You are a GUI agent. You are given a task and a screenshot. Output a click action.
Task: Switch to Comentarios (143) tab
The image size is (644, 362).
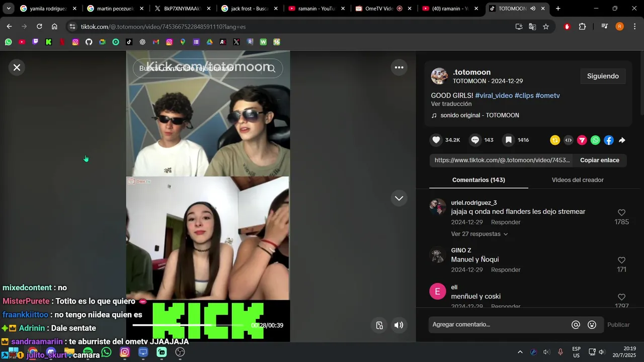pyautogui.click(x=478, y=180)
